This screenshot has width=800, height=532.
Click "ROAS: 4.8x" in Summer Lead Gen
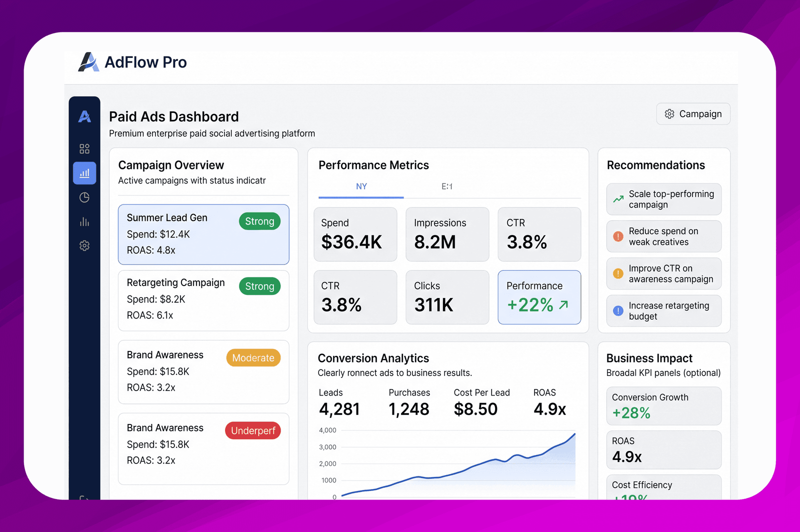[x=151, y=250]
